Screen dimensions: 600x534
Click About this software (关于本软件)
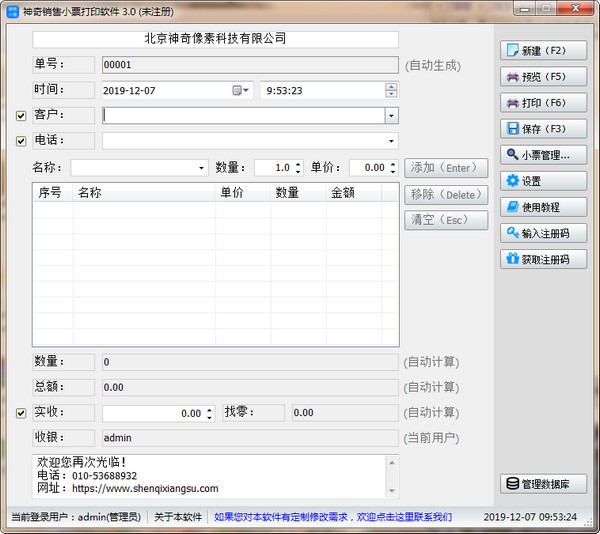click(178, 517)
